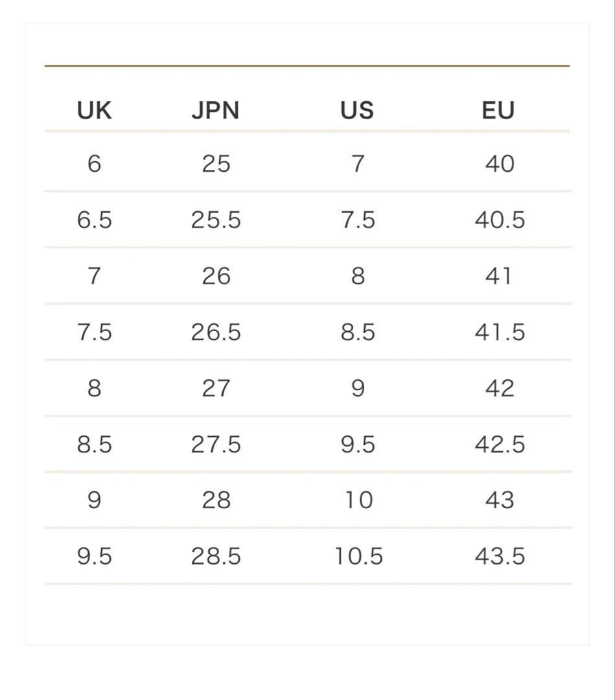Select EU size 41.5 cell

500,332
